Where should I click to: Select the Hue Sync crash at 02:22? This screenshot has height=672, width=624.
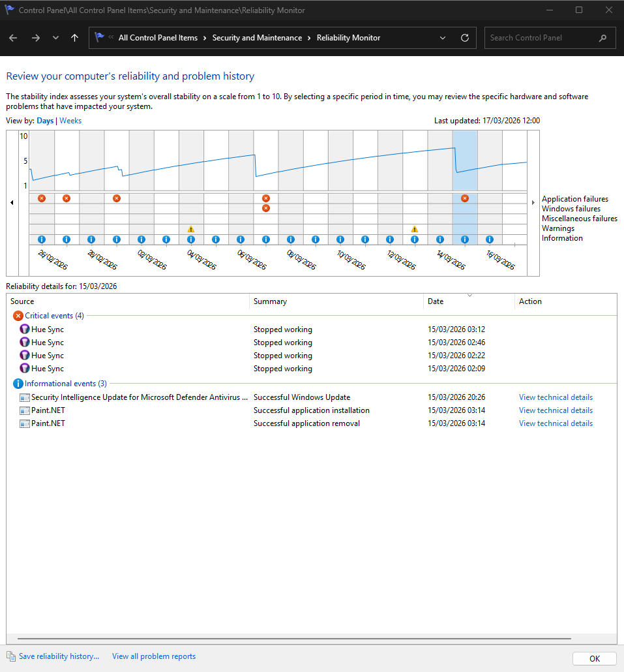312,356
